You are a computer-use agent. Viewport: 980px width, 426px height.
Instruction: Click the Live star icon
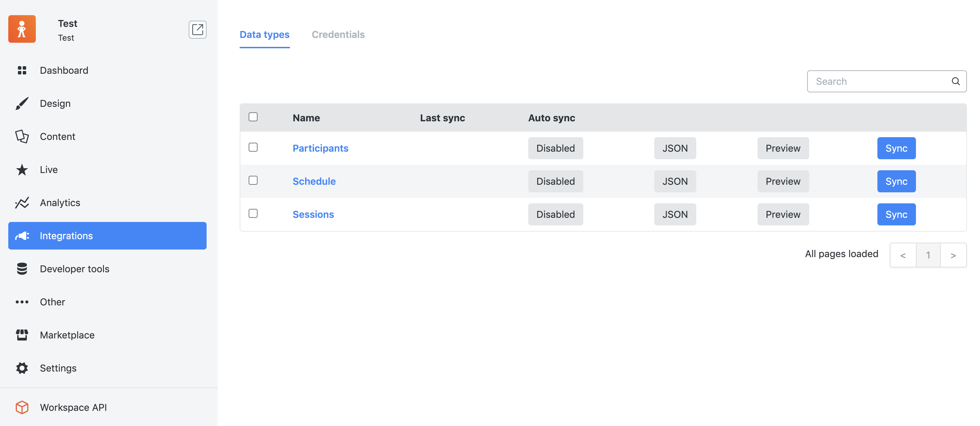coord(22,170)
